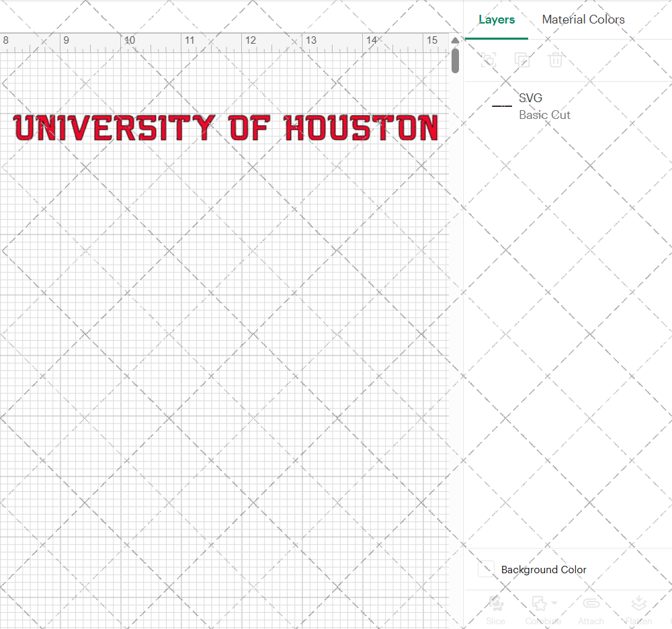Click the Flatten button
672x629 pixels.
click(x=638, y=610)
